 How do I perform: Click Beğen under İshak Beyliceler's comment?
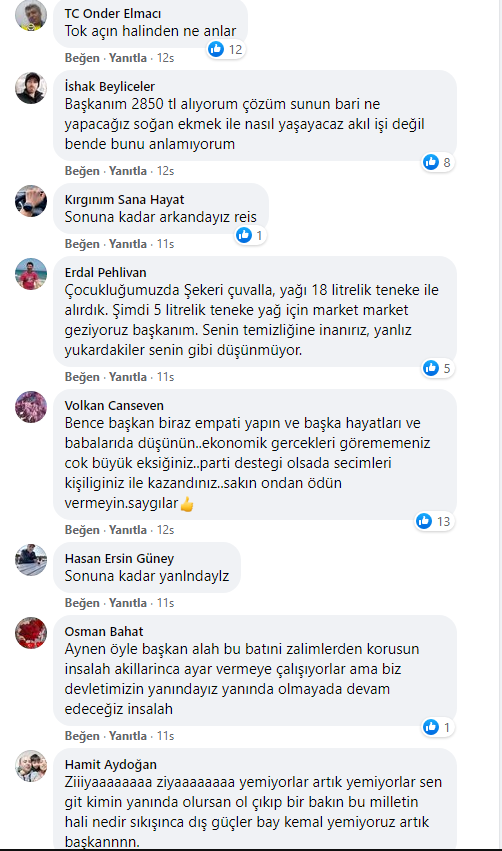coord(82,171)
